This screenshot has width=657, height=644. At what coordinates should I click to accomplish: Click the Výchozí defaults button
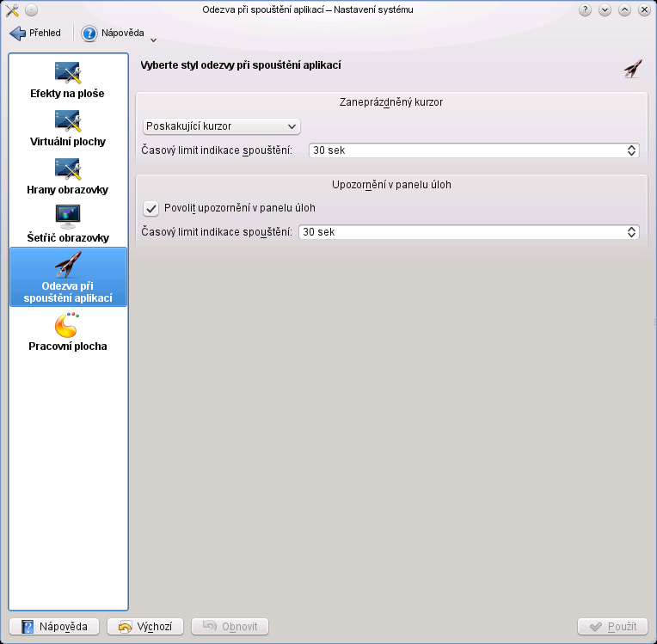(145, 627)
